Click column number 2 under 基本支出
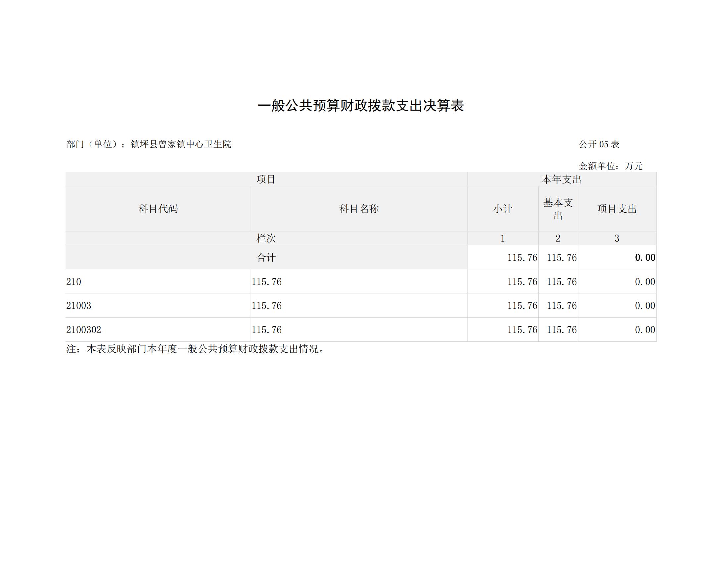Viewport: 728px width, 563px height. (558, 238)
